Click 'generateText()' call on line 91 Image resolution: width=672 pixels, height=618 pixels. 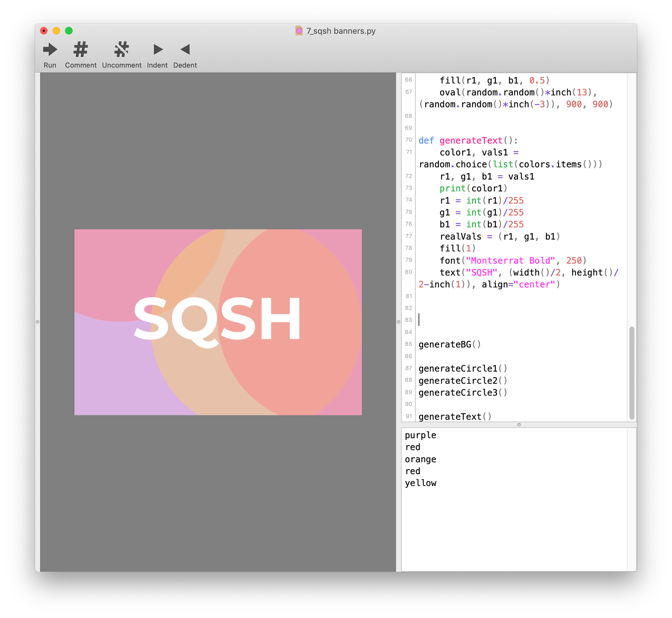point(455,416)
